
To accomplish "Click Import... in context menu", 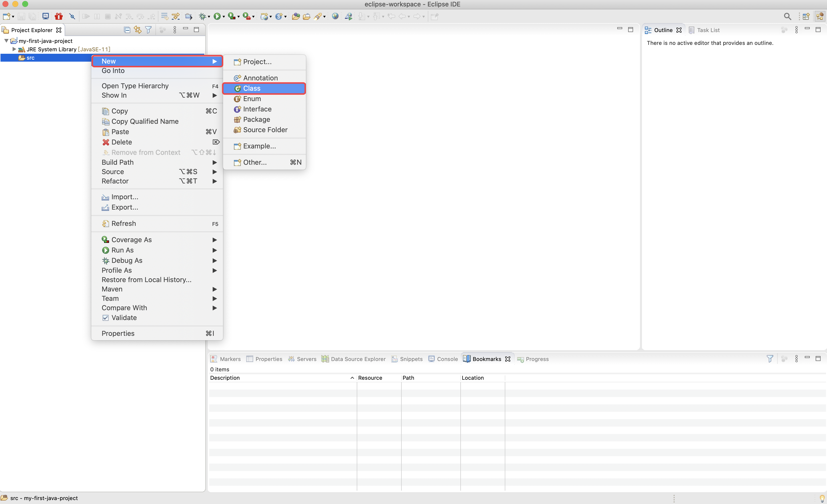I will (x=157, y=197).
